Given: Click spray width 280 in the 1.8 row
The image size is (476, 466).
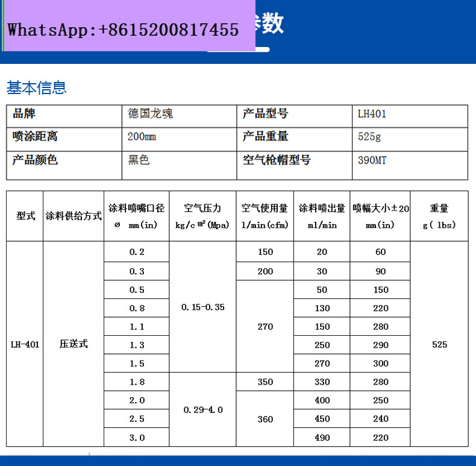Looking at the screenshot, I should (x=380, y=382).
